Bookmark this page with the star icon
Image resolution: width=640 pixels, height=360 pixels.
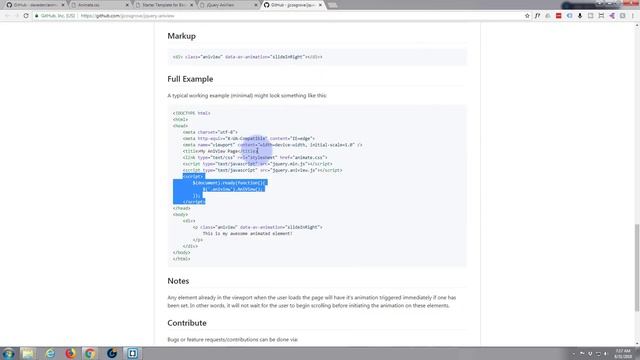point(527,16)
